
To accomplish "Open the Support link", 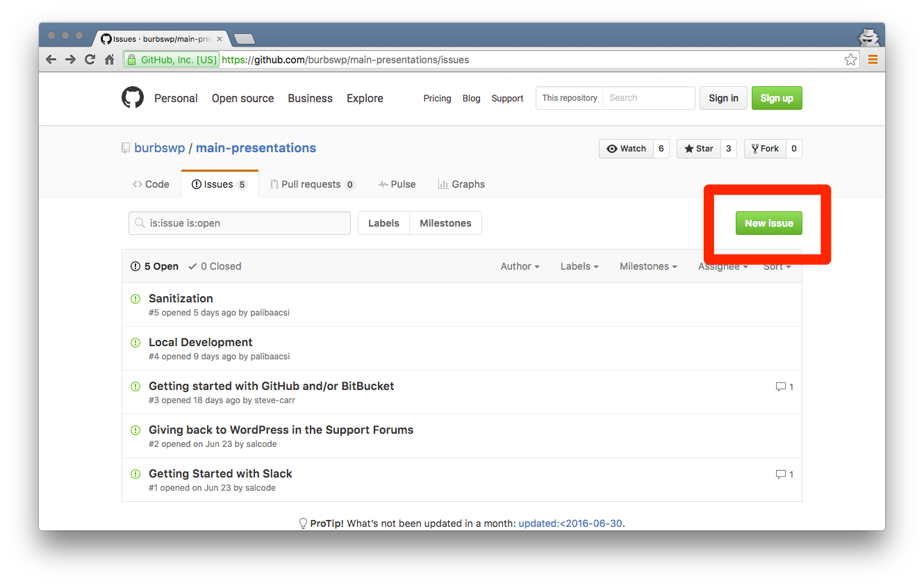I will coord(507,98).
